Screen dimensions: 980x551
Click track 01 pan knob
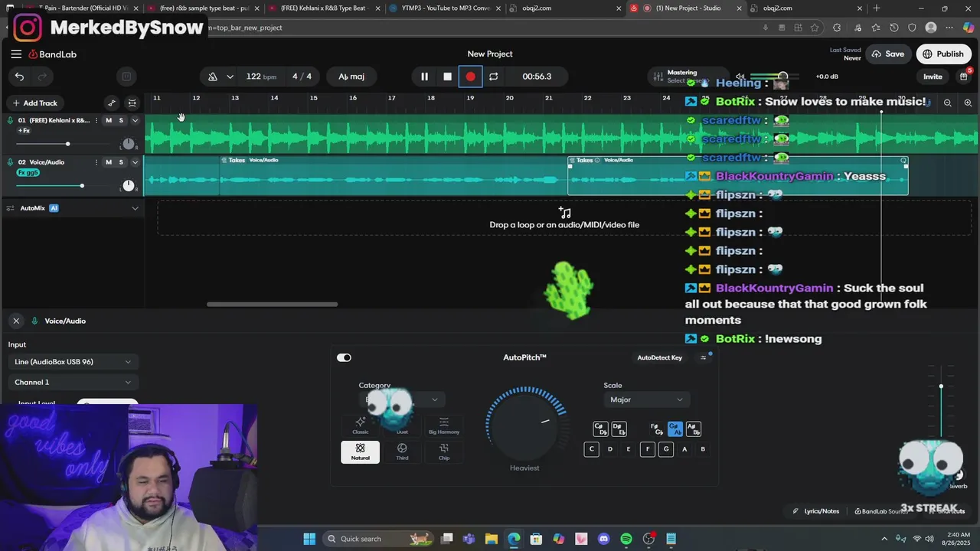(x=129, y=144)
